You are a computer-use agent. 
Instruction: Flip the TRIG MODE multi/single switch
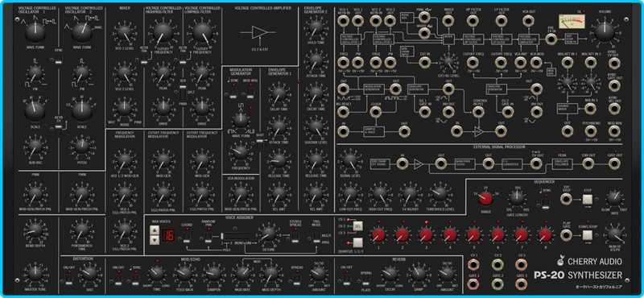tap(316, 237)
